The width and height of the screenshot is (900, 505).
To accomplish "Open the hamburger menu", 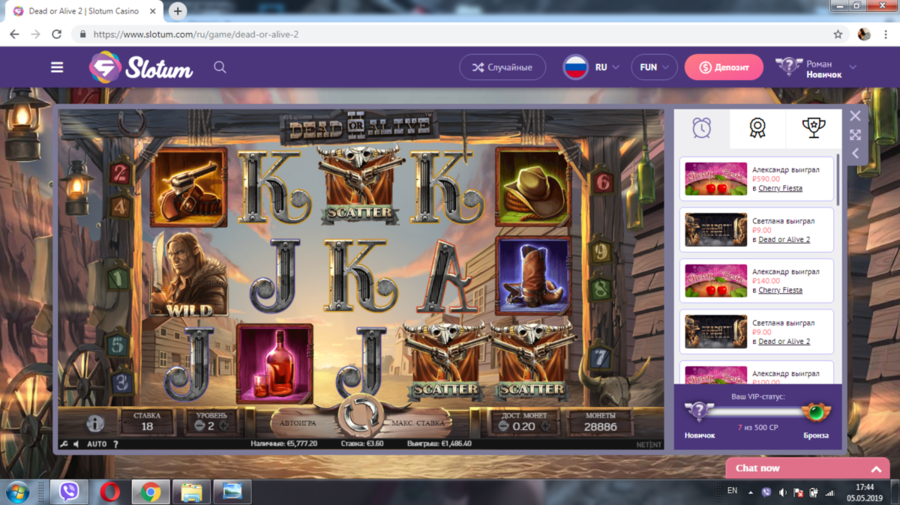I will click(x=57, y=67).
